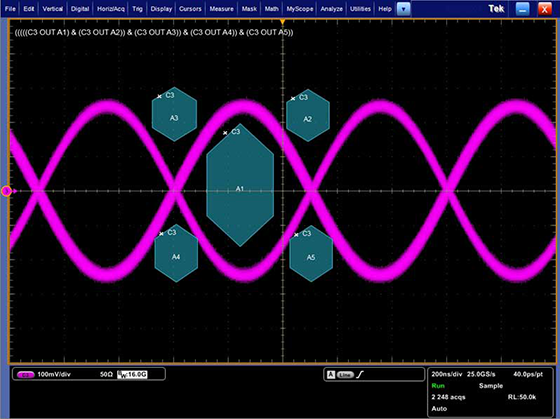
Task: Open the Measure menu
Action: point(221,9)
